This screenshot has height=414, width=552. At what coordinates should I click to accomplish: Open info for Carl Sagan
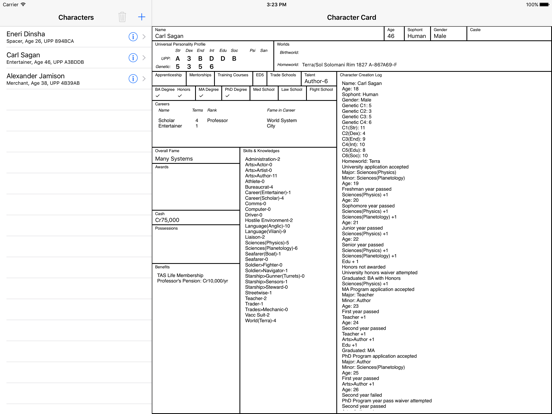(133, 57)
